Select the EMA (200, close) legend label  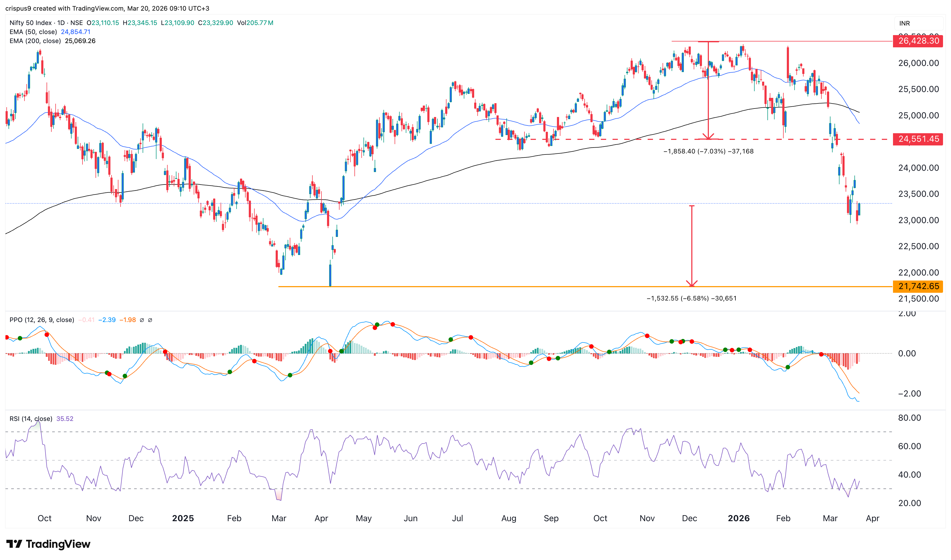(35, 41)
